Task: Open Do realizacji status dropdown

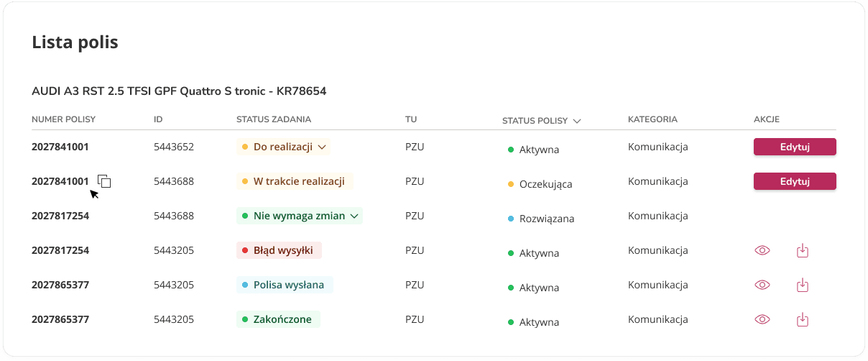Action: point(322,147)
